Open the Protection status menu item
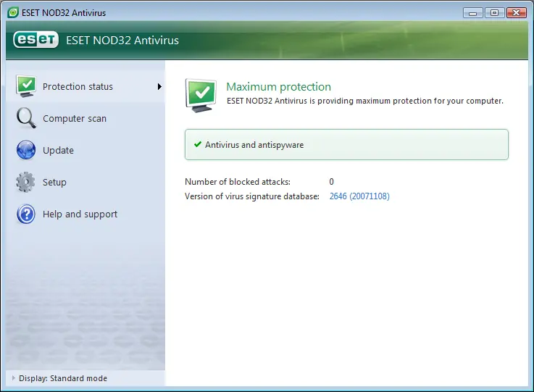Image resolution: width=534 pixels, height=392 pixels. tap(85, 86)
